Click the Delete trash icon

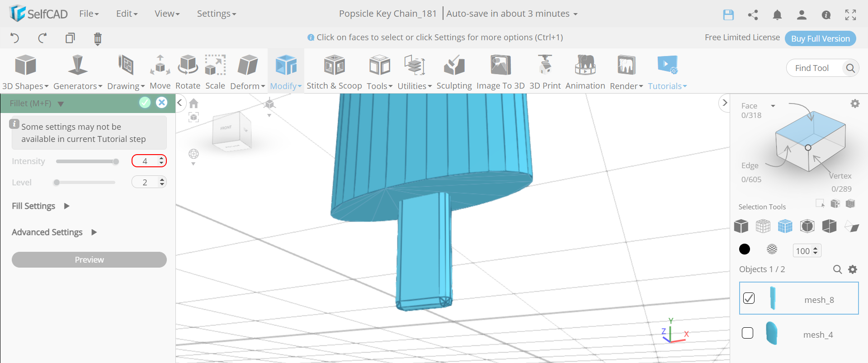[x=98, y=38]
